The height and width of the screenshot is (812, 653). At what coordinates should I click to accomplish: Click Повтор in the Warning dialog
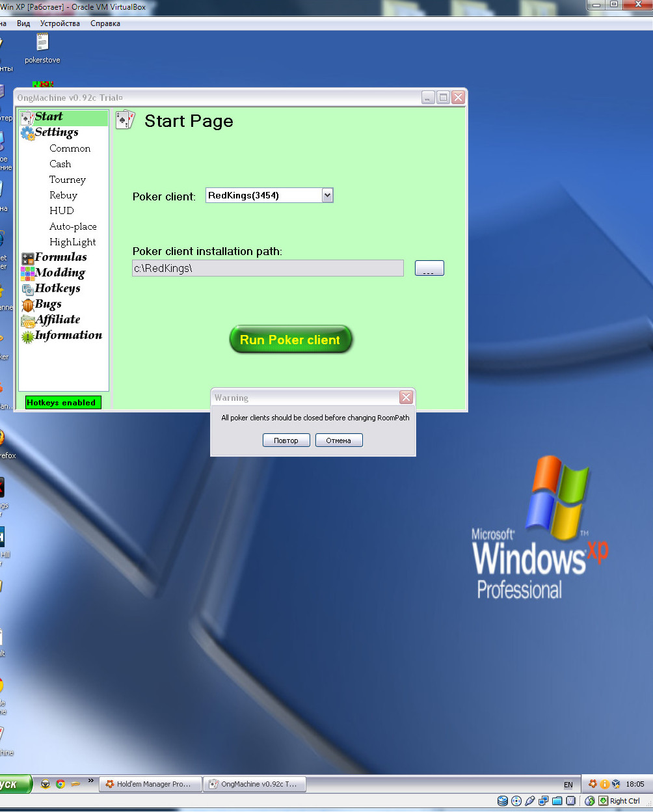[x=286, y=440]
